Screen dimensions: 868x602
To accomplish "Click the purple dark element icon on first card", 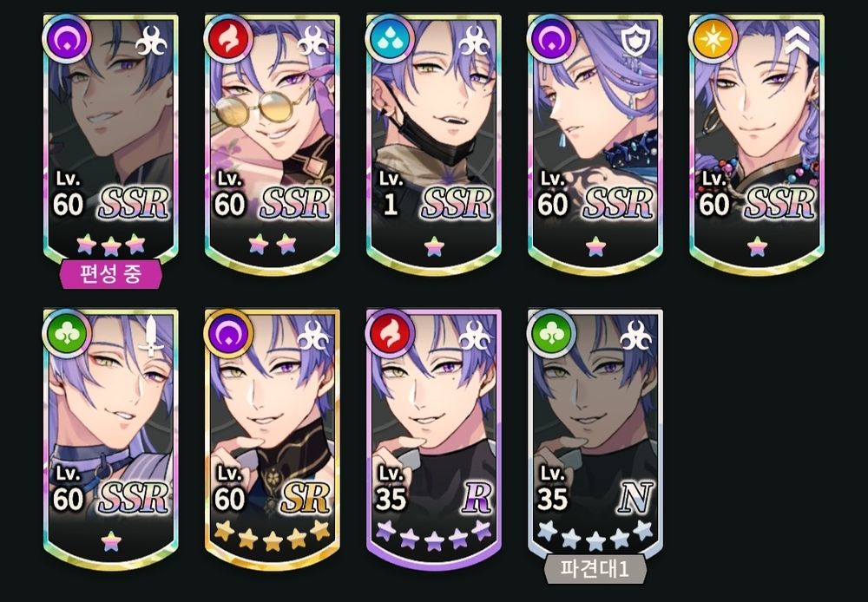I will click(x=67, y=39).
